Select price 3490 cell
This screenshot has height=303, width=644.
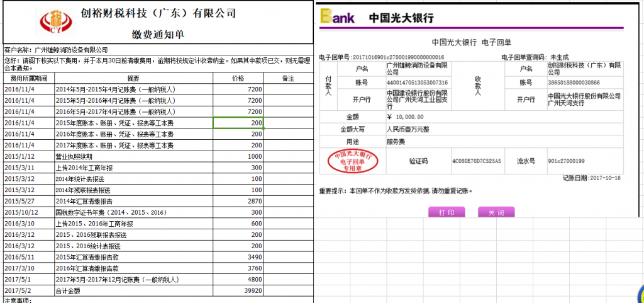(x=238, y=258)
